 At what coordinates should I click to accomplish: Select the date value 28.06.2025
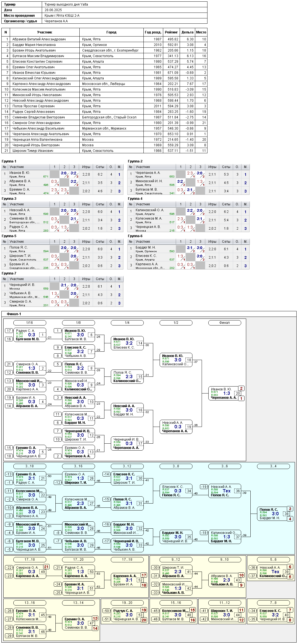tap(53, 10)
